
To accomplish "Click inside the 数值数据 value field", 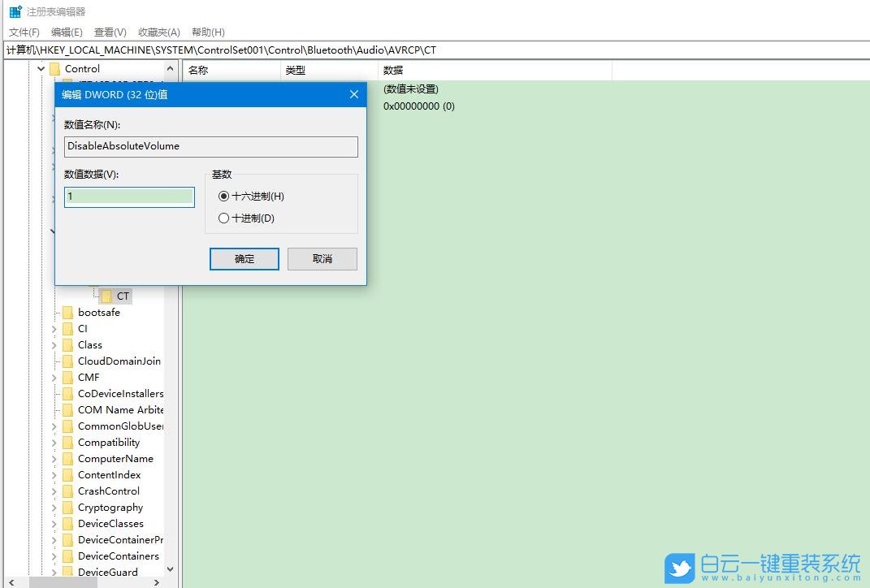I will 128,197.
